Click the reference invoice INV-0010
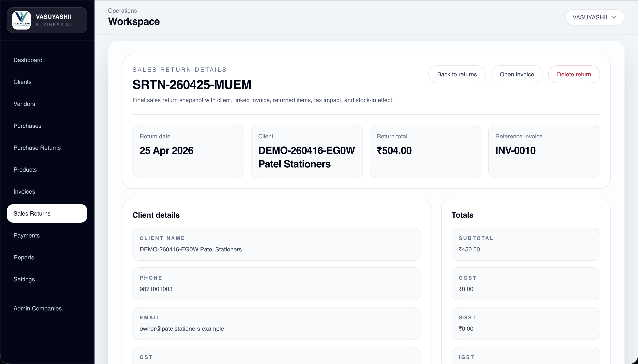Viewport: 638px width, 364px height. pos(515,151)
